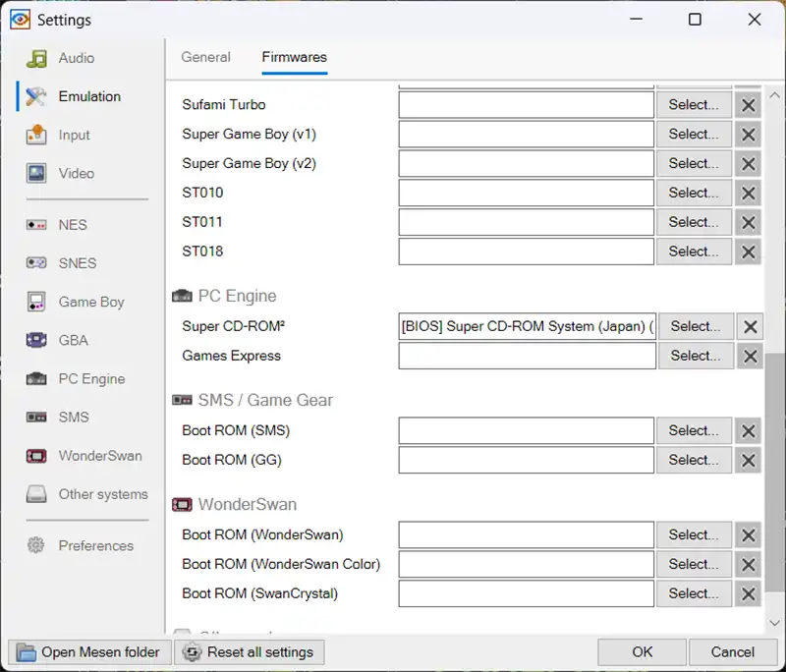Screen dimensions: 786x672
Task: Click the Boot ROM (SMS) text field
Action: pos(526,430)
